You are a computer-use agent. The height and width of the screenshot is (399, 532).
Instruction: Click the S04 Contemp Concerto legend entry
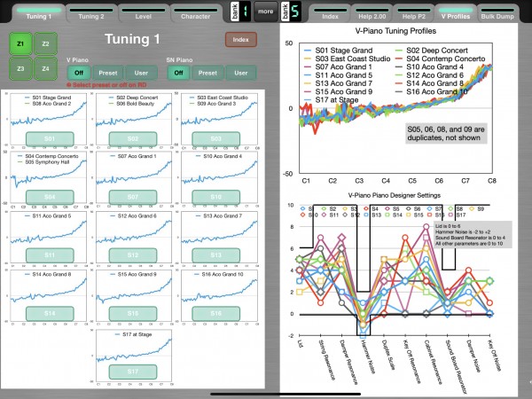click(x=441, y=59)
